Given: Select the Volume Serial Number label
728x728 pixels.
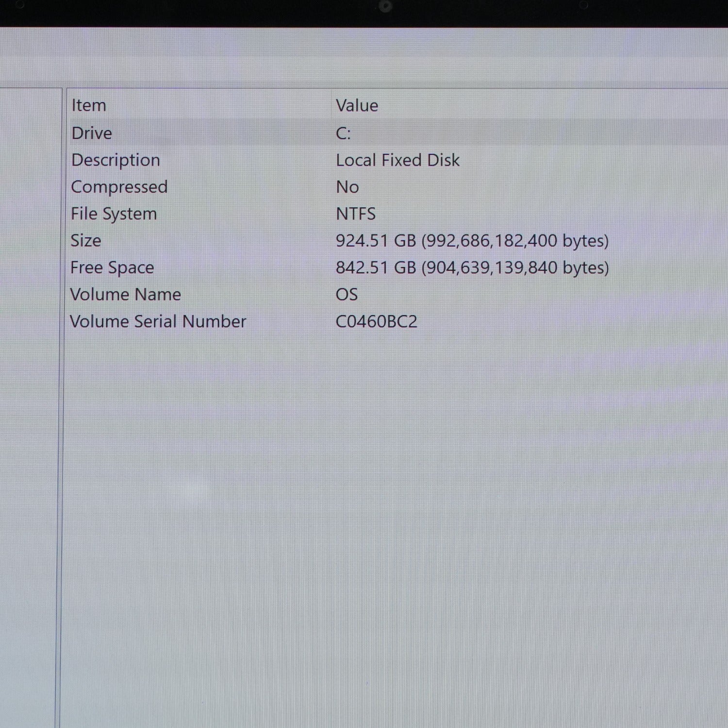Looking at the screenshot, I should click(158, 321).
